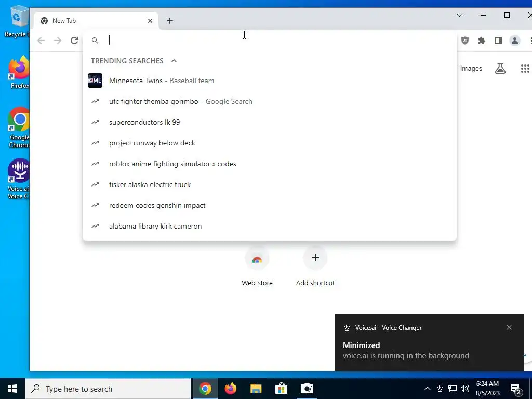Open the Web Store shortcut
This screenshot has width=532, height=399.
257,267
